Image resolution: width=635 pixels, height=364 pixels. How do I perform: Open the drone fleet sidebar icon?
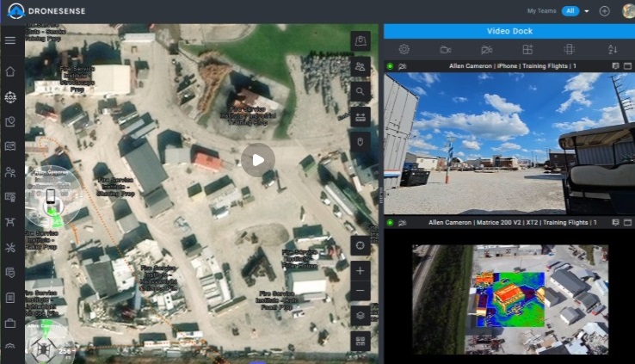coord(10,222)
